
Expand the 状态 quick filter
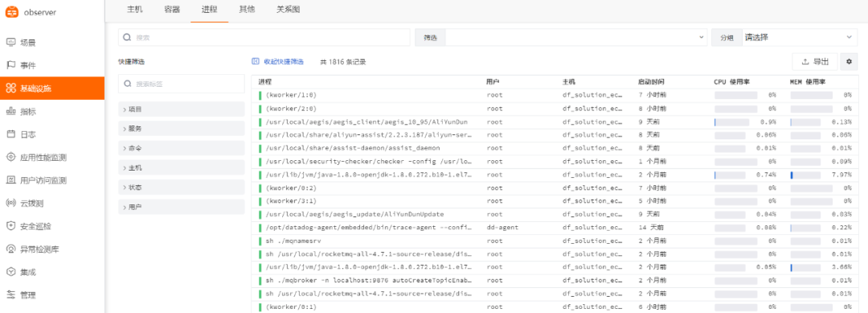tap(182, 187)
